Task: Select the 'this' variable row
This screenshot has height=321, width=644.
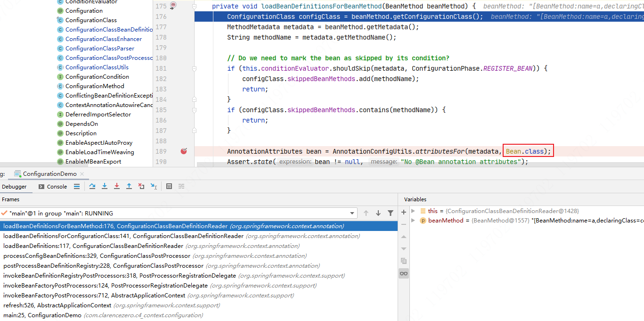Action: pyautogui.click(x=527, y=211)
